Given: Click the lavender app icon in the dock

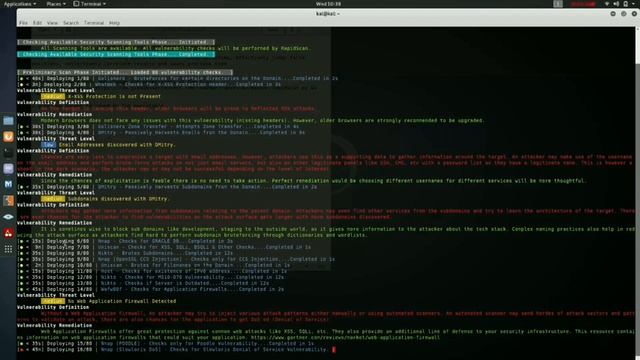Looking at the screenshot, I should pyautogui.click(x=8, y=169).
